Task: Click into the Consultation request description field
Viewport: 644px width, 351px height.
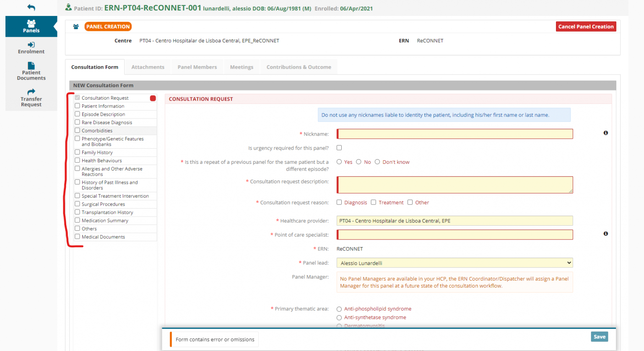Action: tap(454, 185)
